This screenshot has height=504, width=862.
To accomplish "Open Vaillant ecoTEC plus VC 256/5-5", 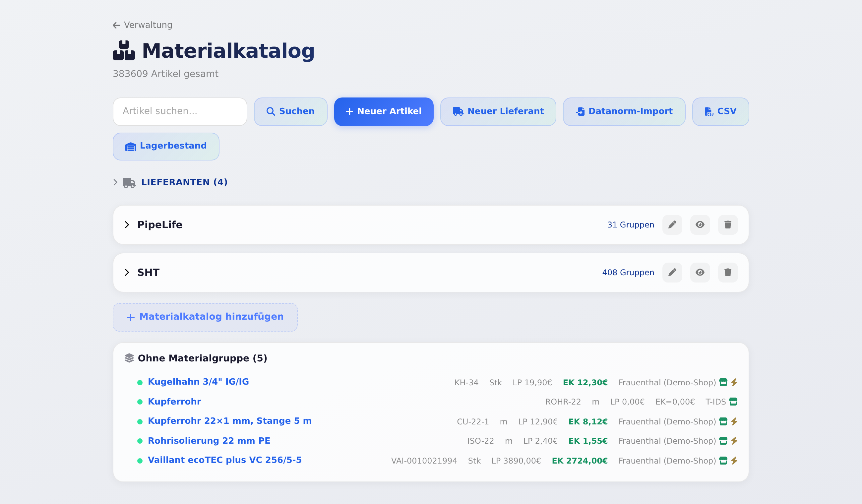I will 224,460.
